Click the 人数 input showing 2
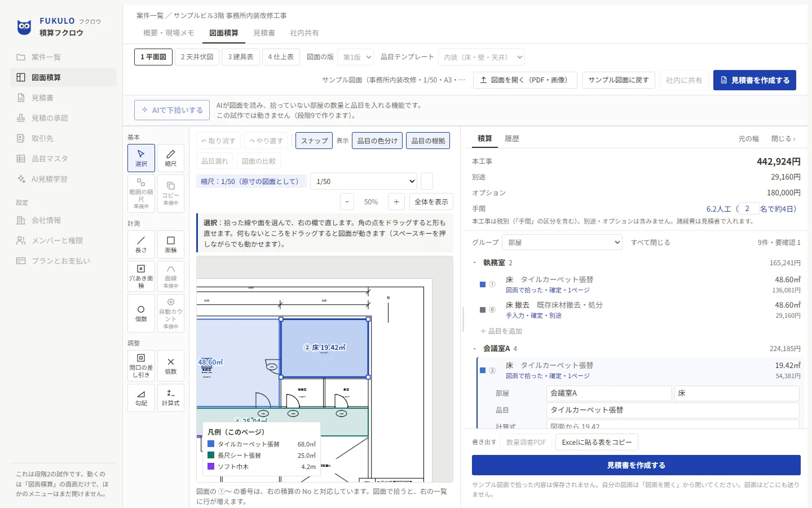This screenshot has width=812, height=508. 749,209
